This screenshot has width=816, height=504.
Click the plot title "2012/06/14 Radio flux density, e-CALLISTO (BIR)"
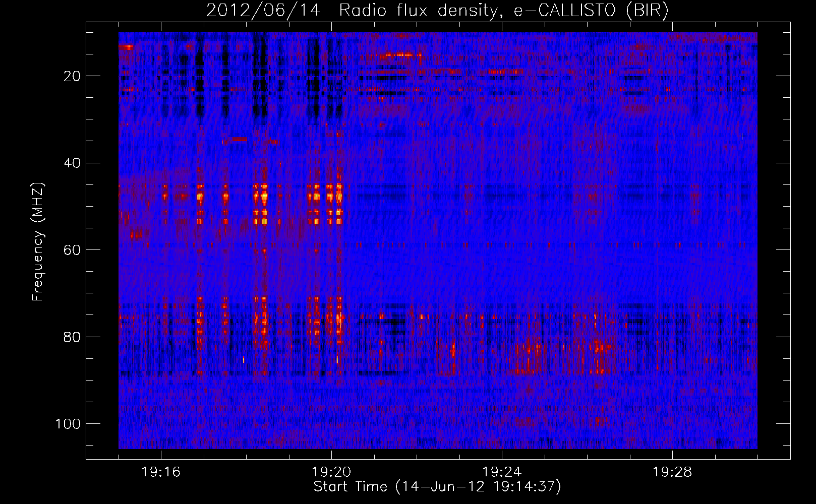pos(437,11)
